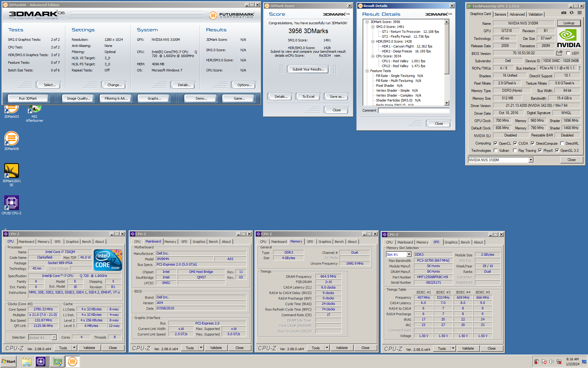
Task: Take a GPU-Z screenshot using the camera icon
Action: (x=563, y=13)
